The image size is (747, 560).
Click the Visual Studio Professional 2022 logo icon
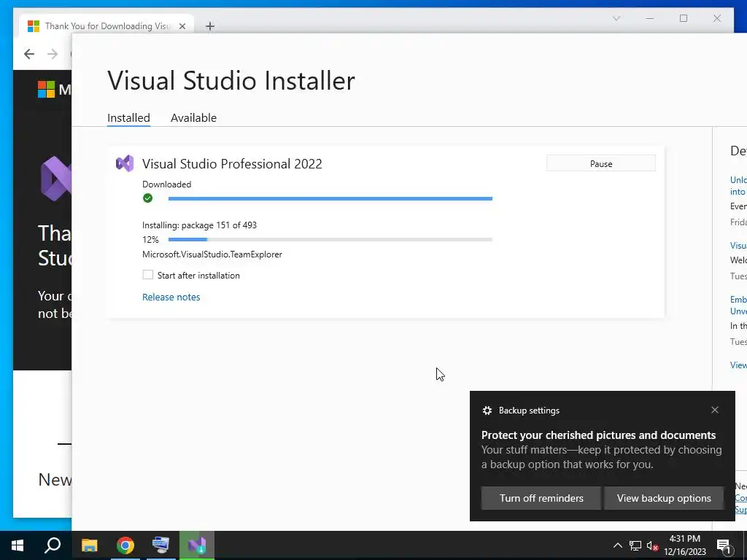(x=125, y=163)
